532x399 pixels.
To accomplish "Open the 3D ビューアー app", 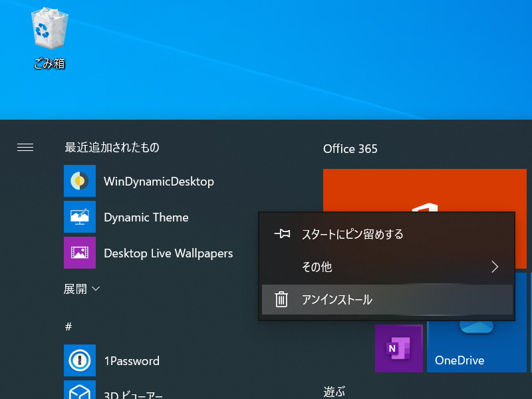I will tap(80, 392).
